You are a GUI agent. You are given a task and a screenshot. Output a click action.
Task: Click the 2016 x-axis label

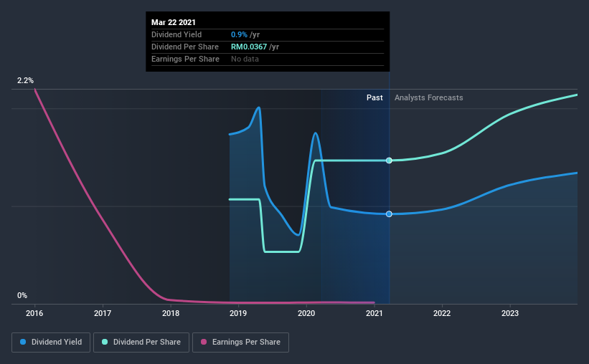click(34, 313)
